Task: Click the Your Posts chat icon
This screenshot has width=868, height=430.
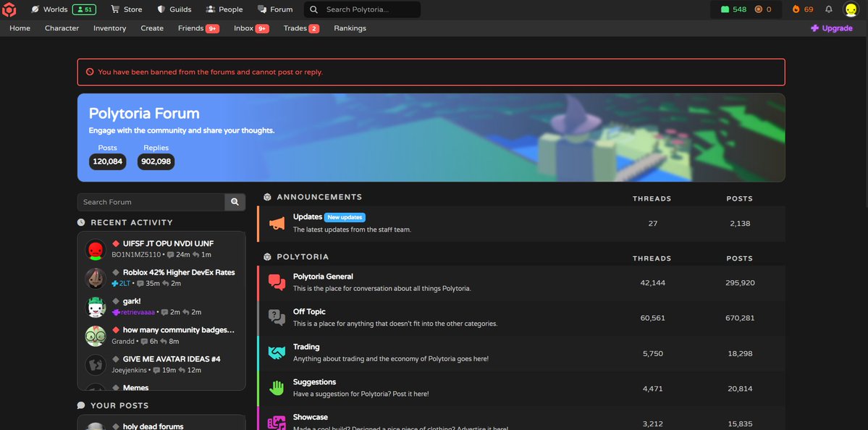Action: pyautogui.click(x=81, y=405)
